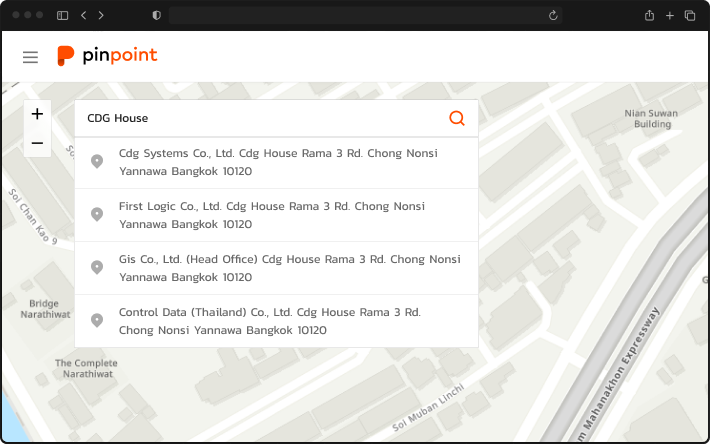Viewport: 710px width, 444px height.
Task: Click the orange search magnifier icon
Action: click(x=456, y=118)
